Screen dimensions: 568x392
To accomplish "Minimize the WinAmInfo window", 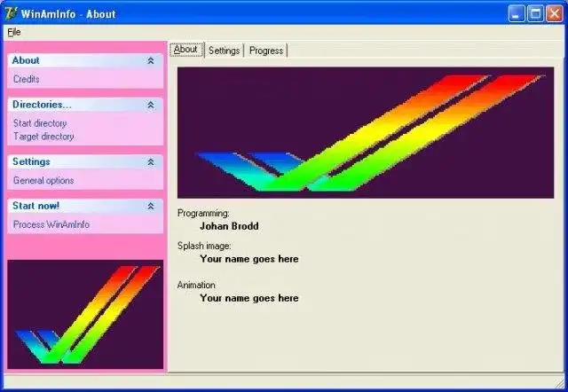I will [517, 14].
